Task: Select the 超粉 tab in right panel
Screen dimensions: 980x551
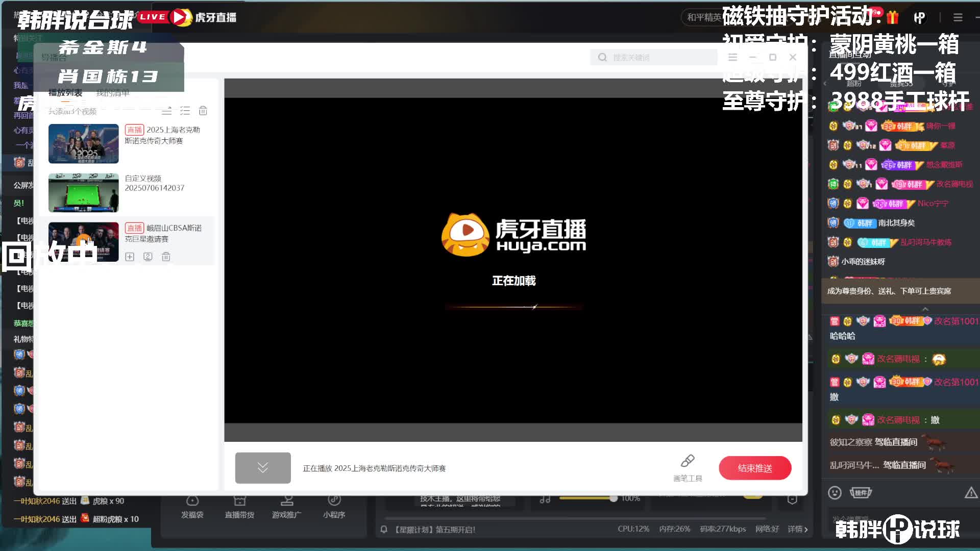Action: tap(853, 83)
